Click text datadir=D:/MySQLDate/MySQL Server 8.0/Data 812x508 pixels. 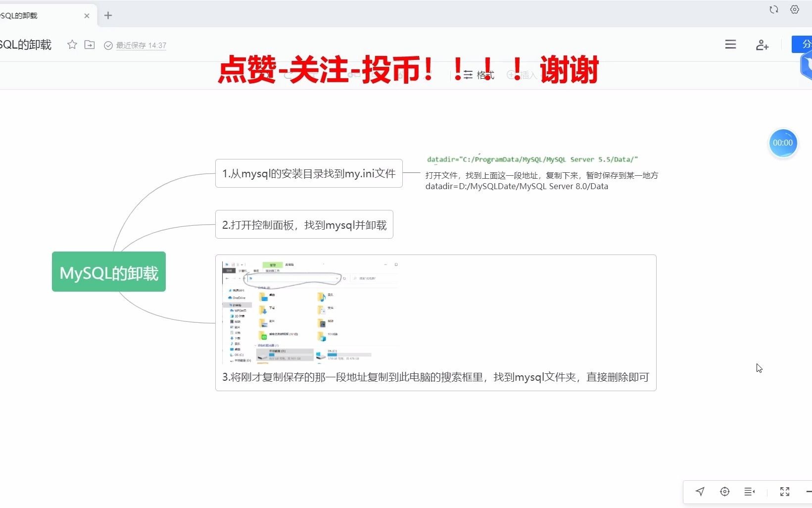[x=517, y=186]
